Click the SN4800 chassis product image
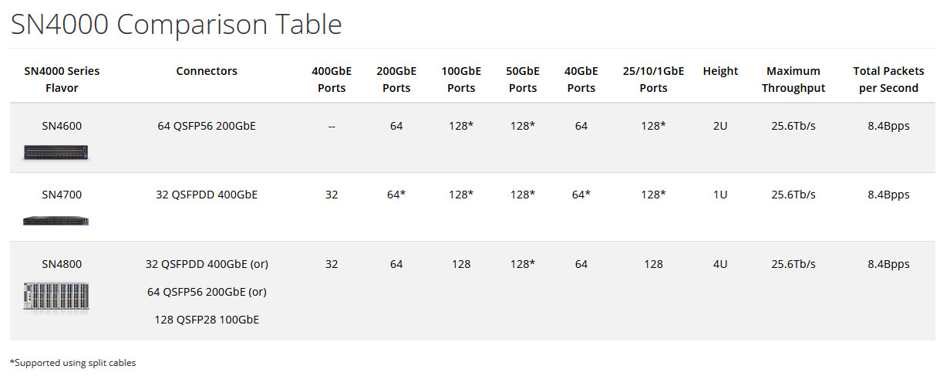 pos(56,296)
